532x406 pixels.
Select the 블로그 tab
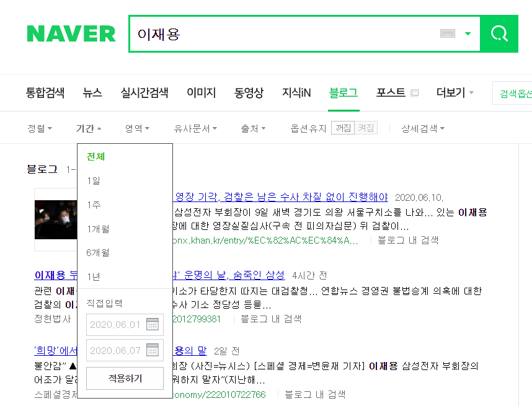point(344,92)
